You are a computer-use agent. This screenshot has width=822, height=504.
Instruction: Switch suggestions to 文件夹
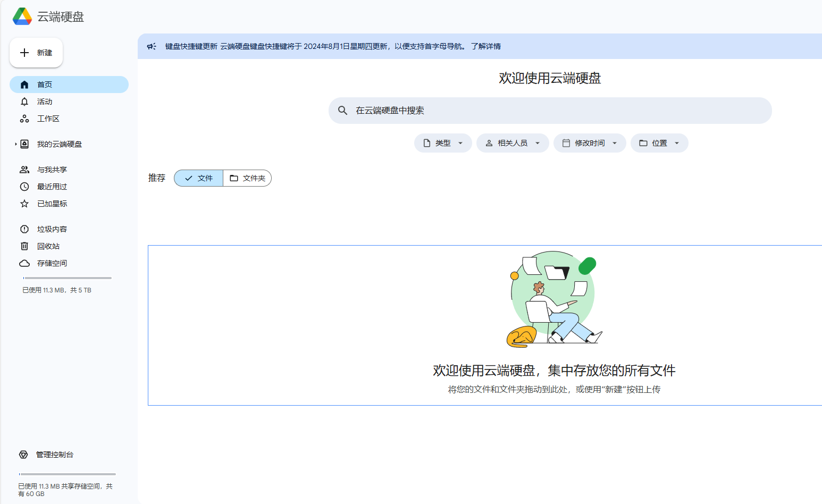point(247,178)
